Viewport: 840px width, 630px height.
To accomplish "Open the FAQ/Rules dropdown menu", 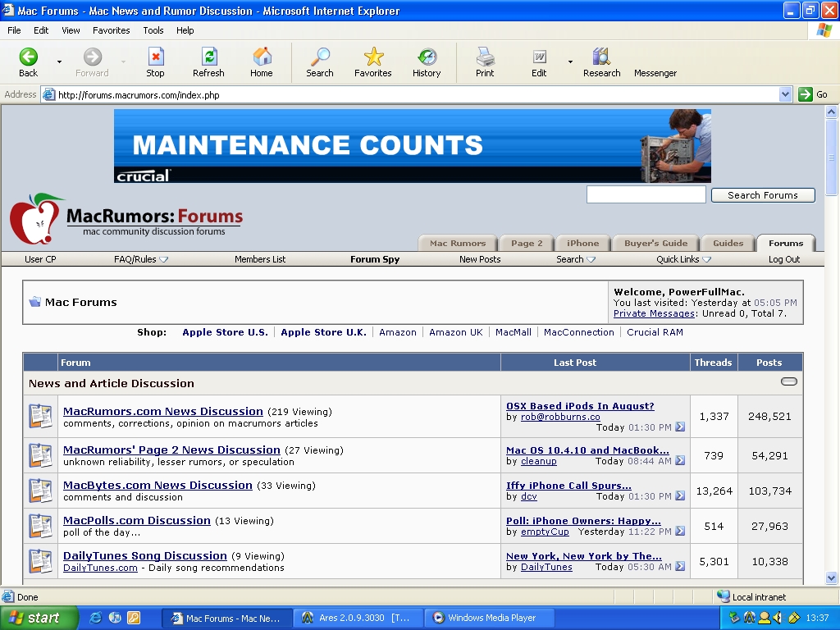I will click(141, 259).
